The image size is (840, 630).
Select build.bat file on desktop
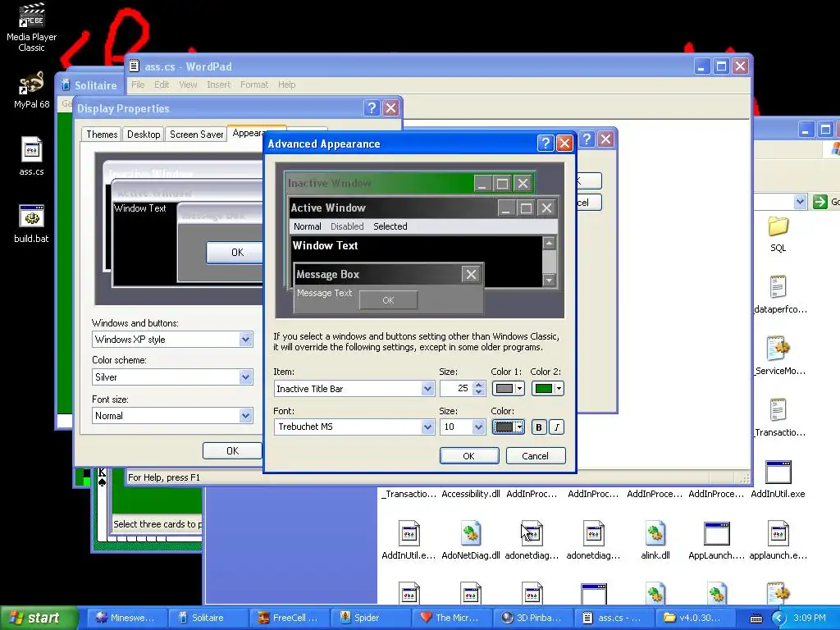tap(31, 224)
